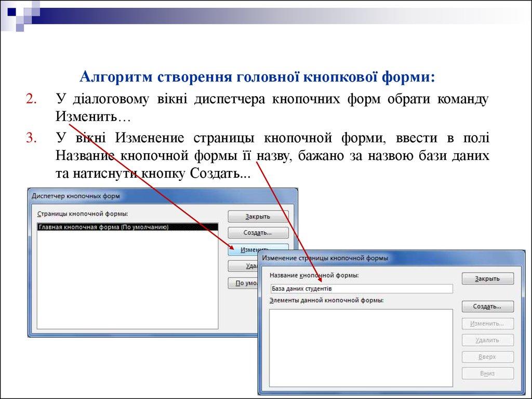Click Закрыть in Диспетчер кнопочных форм dialog
This screenshot has width=532, height=399.
tap(258, 216)
